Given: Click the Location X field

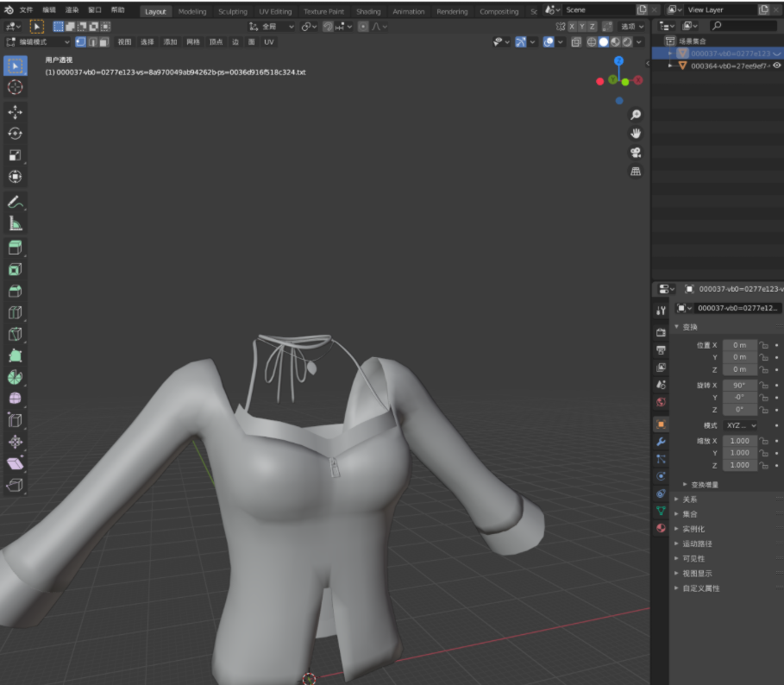Looking at the screenshot, I should click(740, 345).
